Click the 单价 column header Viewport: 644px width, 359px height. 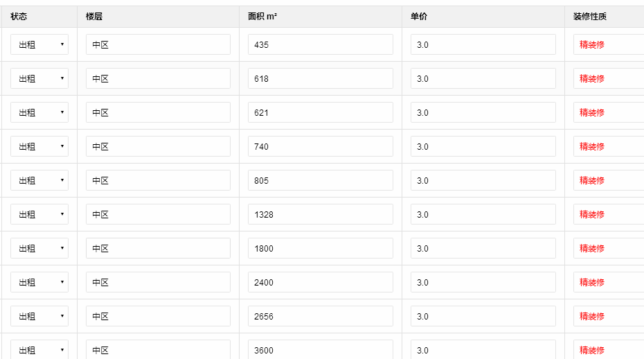(418, 17)
